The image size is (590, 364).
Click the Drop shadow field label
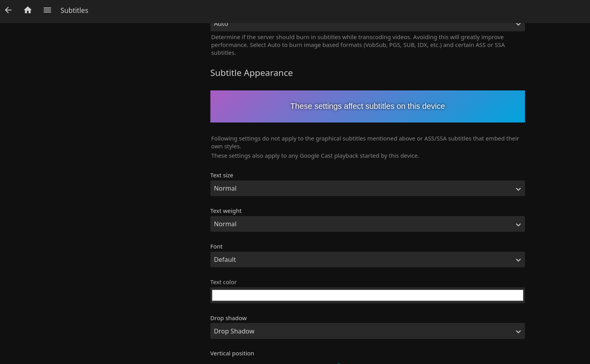pyautogui.click(x=228, y=318)
